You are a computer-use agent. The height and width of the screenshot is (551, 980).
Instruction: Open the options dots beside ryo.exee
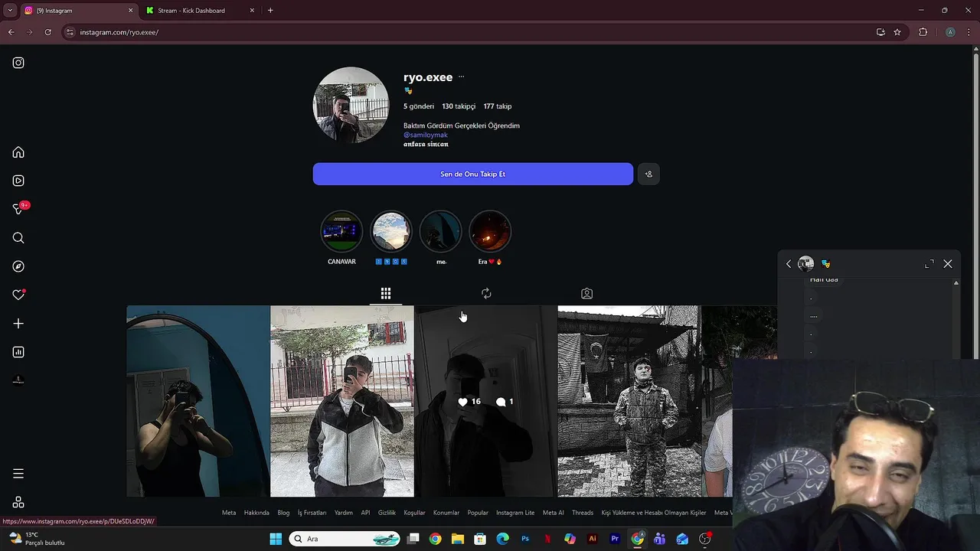pos(461,77)
